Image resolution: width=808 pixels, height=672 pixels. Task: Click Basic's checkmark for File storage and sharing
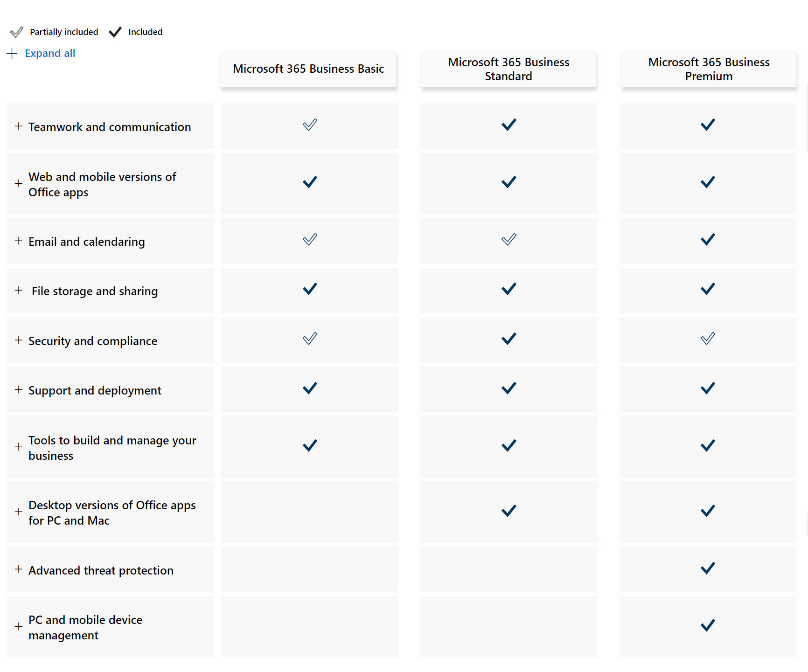click(310, 289)
